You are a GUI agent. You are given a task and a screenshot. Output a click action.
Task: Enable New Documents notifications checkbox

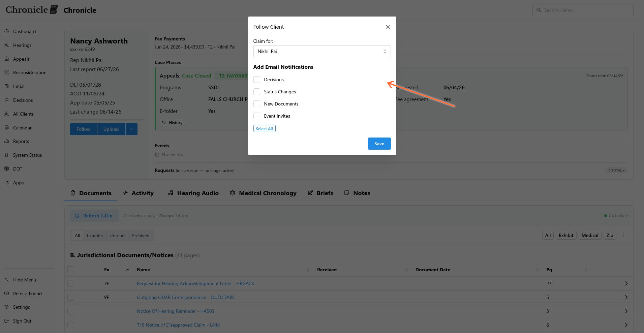click(x=257, y=104)
